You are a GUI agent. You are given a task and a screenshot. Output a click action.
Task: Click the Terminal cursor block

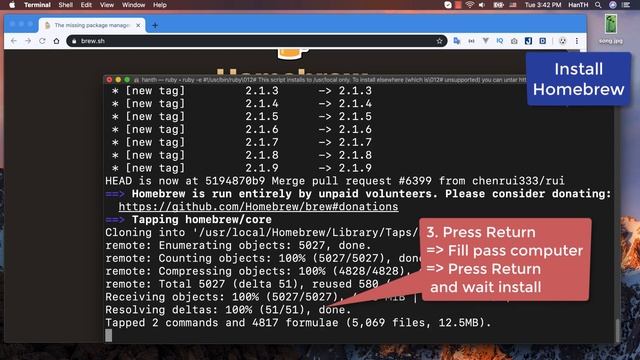click(x=108, y=336)
